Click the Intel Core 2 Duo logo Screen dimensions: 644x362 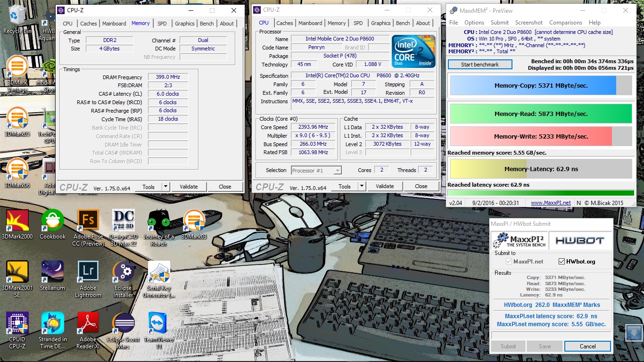413,51
